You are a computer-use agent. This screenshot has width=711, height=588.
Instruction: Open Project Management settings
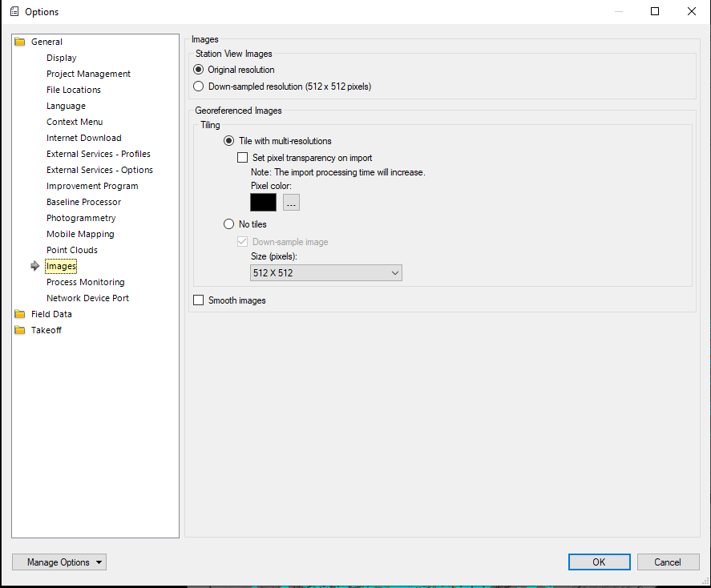click(x=88, y=74)
